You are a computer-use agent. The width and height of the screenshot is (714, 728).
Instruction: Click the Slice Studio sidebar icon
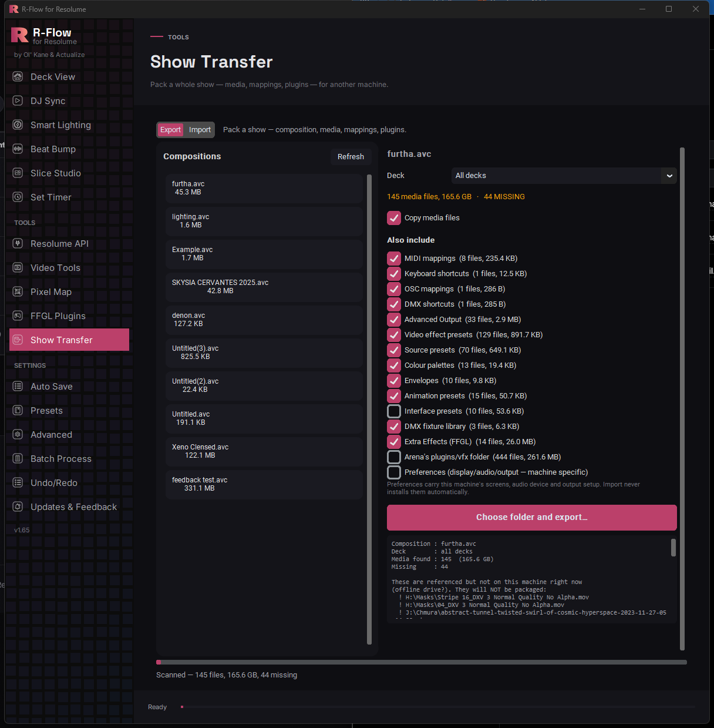point(18,173)
